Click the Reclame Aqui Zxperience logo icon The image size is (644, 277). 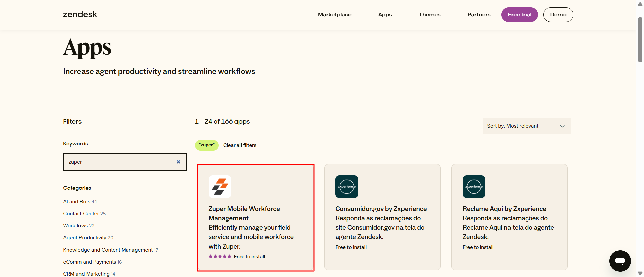[474, 187]
